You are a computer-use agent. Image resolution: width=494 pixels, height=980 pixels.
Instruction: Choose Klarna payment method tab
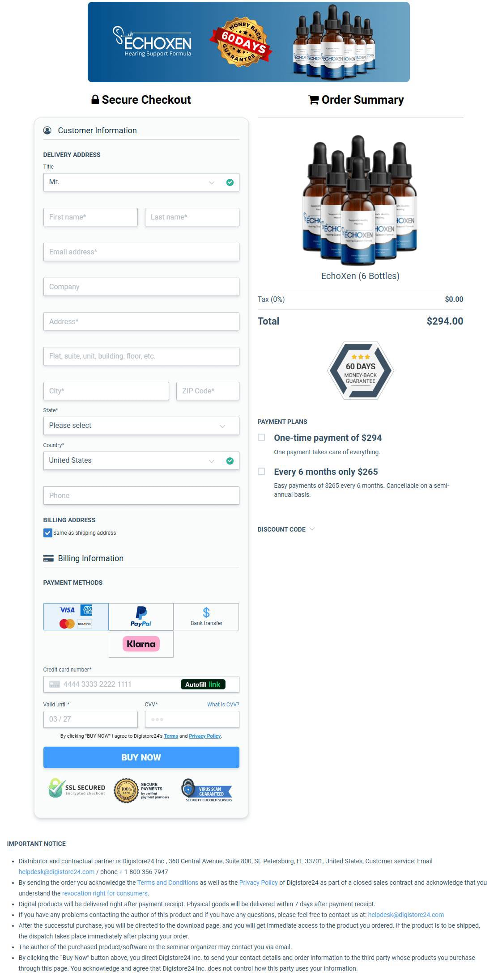141,644
